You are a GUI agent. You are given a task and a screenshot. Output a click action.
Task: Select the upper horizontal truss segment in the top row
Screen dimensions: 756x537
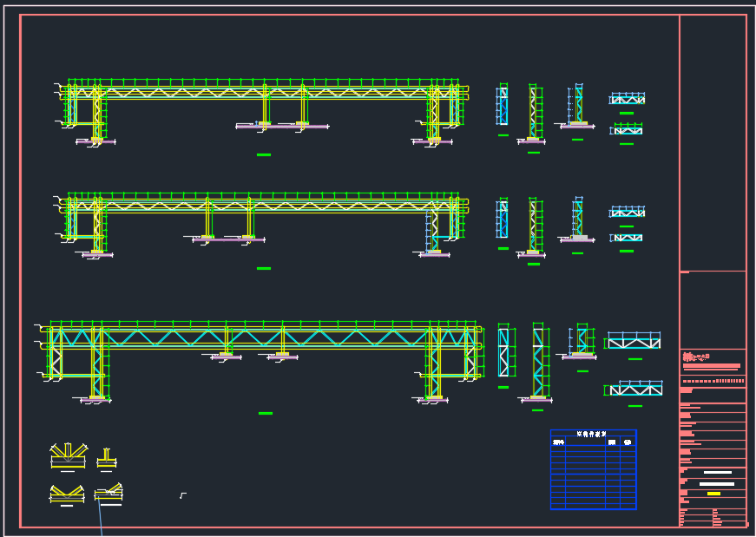(627, 99)
